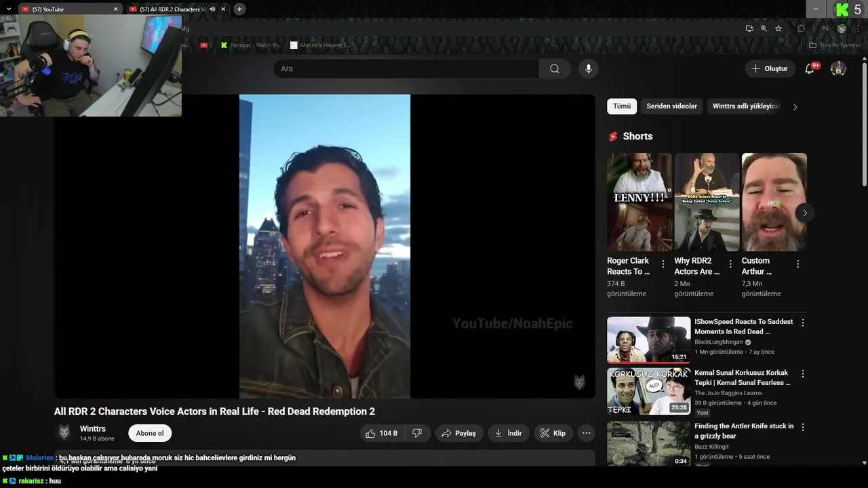Image resolution: width=868 pixels, height=488 pixels.
Task: Open the Chrome profile avatar
Action: 842,28
